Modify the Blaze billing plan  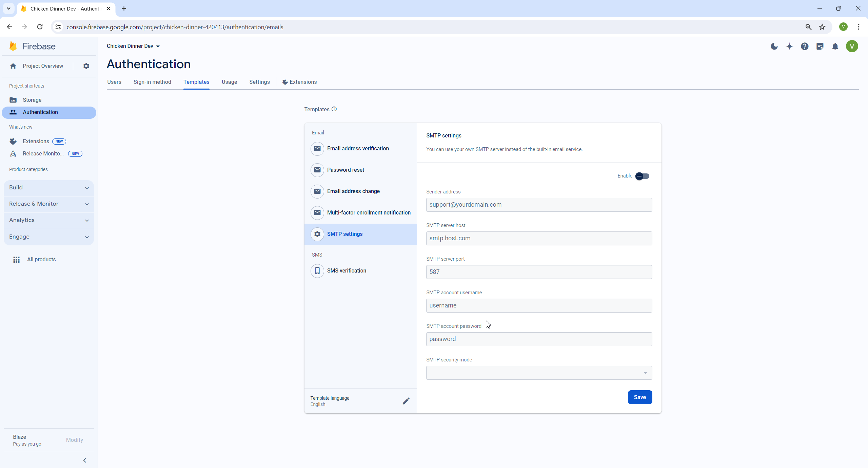pos(74,439)
